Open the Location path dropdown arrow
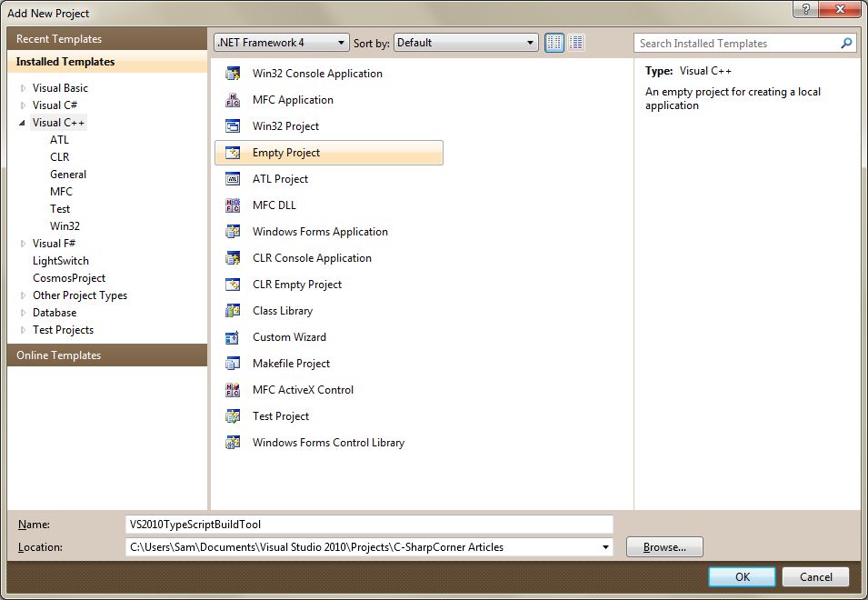 click(x=605, y=547)
